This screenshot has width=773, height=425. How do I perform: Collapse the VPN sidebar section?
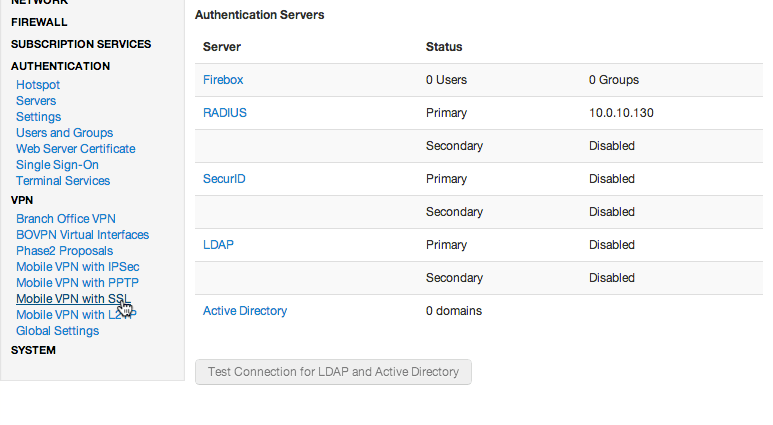tap(22, 200)
